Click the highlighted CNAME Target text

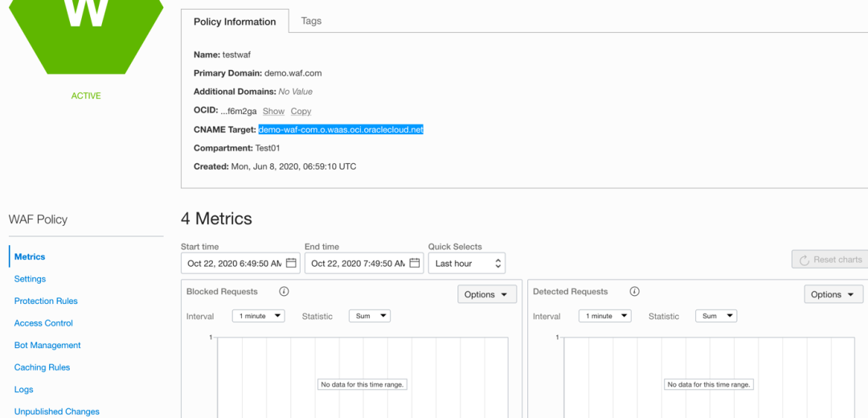coord(340,129)
